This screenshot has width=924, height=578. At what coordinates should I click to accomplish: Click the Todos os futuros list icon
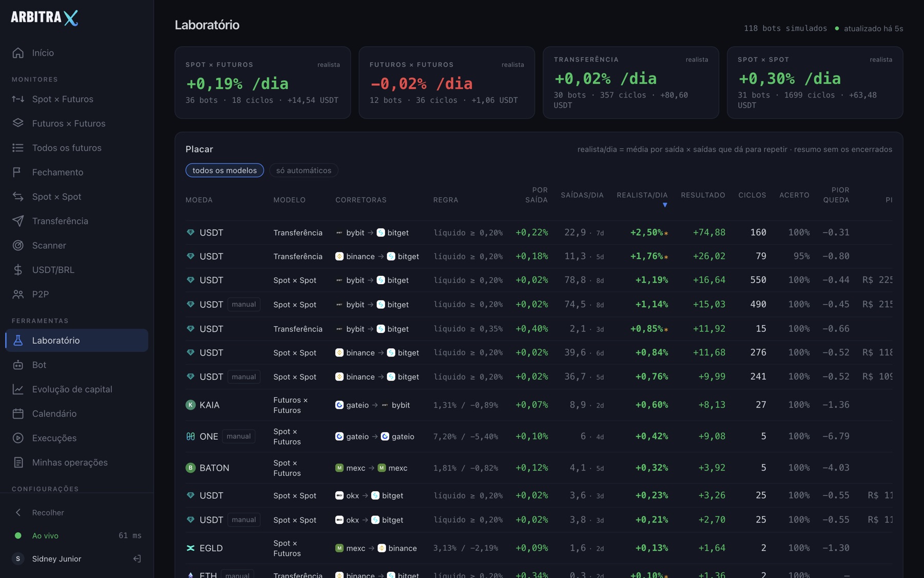click(18, 148)
